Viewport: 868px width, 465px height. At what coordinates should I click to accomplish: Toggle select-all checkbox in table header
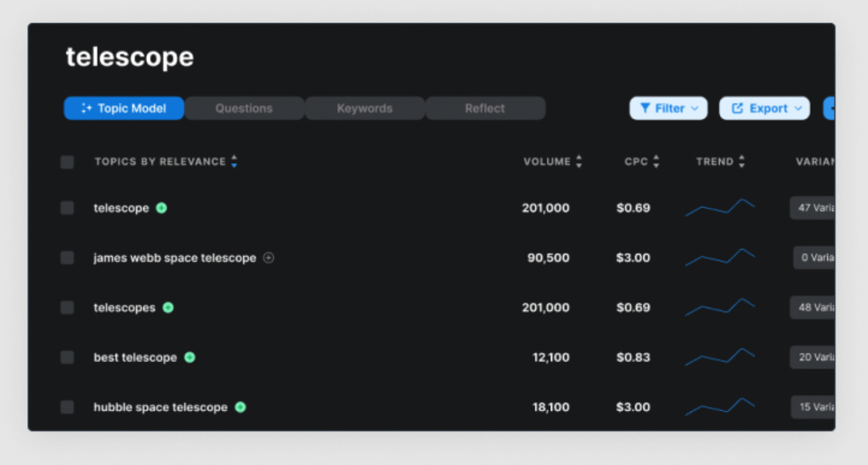67,162
